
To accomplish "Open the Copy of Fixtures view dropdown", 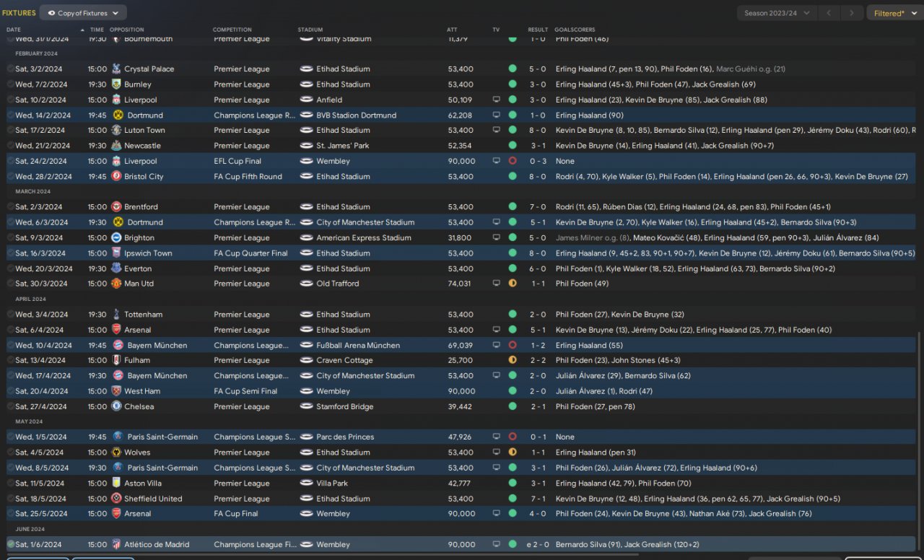I will coord(83,13).
